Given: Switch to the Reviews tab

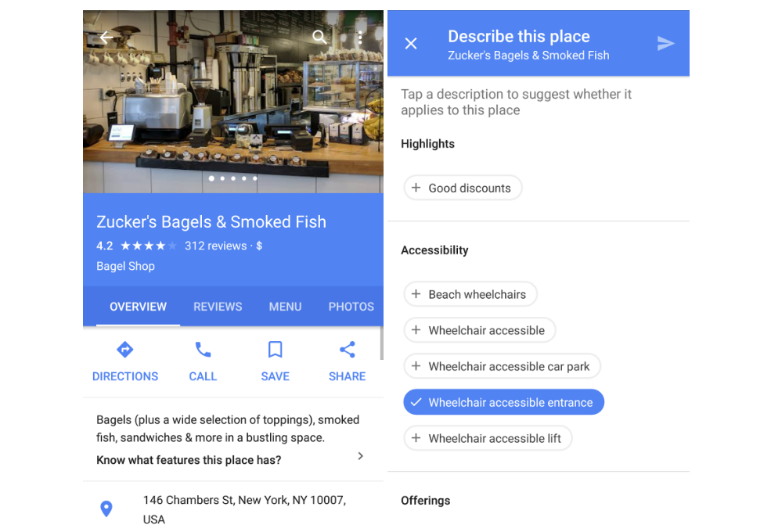Looking at the screenshot, I should pos(218,307).
